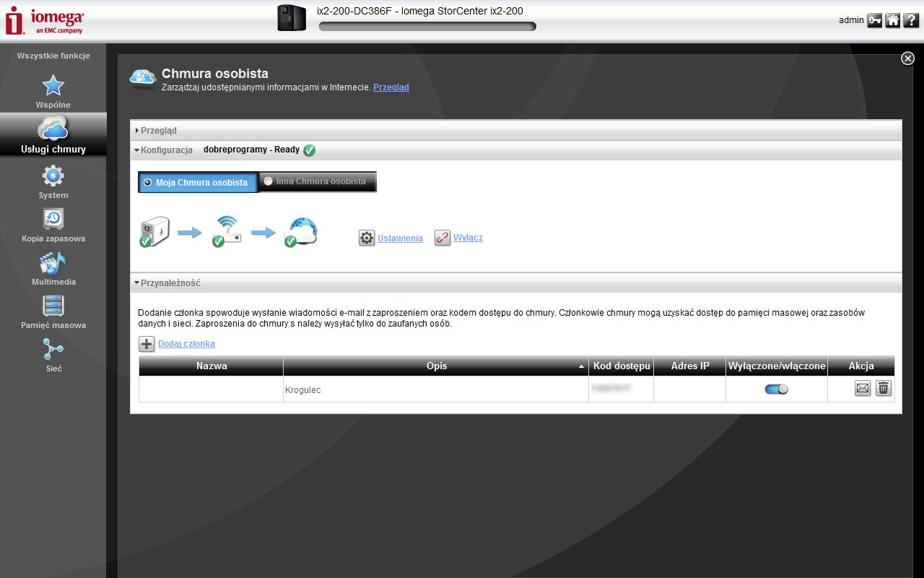The height and width of the screenshot is (578, 924).
Task: Click the Iomega logo
Action: [x=45, y=20]
